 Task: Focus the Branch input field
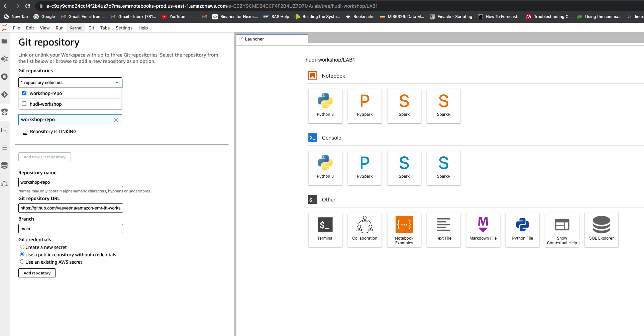(71, 229)
